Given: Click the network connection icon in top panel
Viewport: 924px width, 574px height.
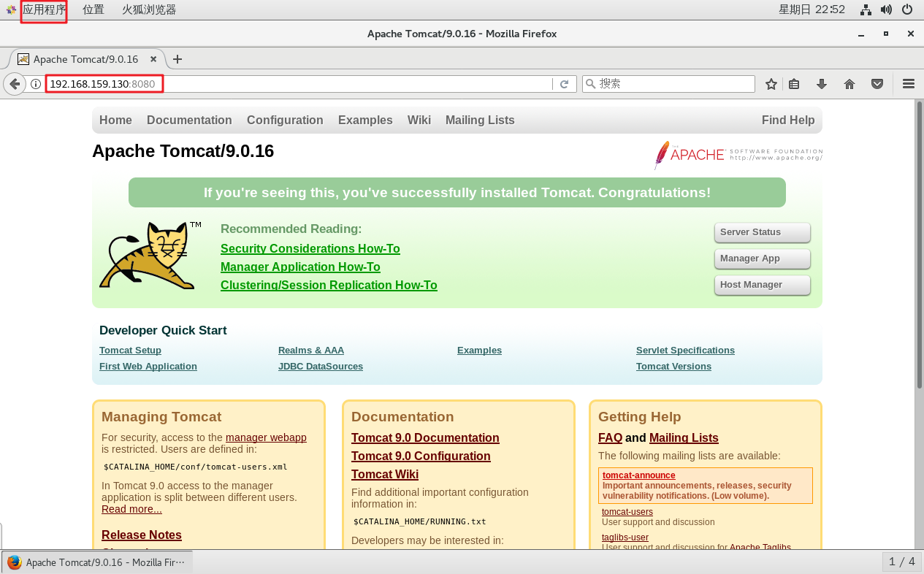Looking at the screenshot, I should coord(866,9).
